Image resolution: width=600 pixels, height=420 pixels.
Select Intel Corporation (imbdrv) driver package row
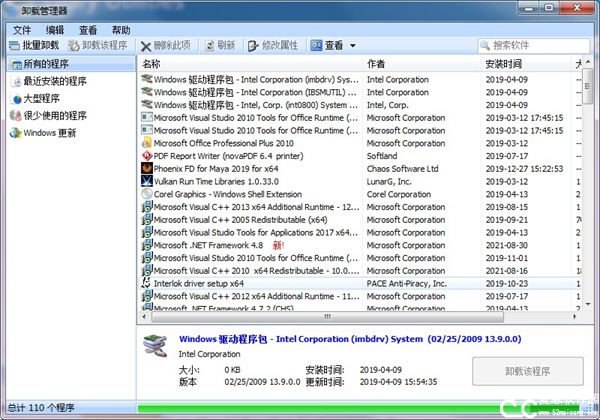tap(360, 80)
